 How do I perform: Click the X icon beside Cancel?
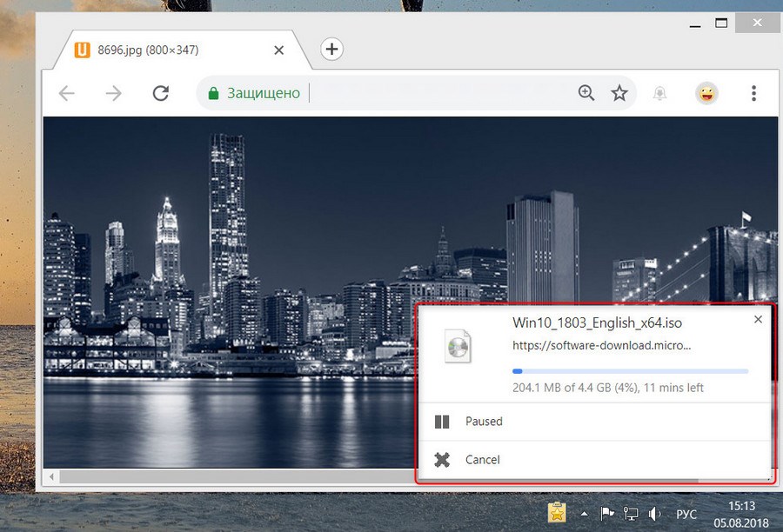[x=442, y=460]
